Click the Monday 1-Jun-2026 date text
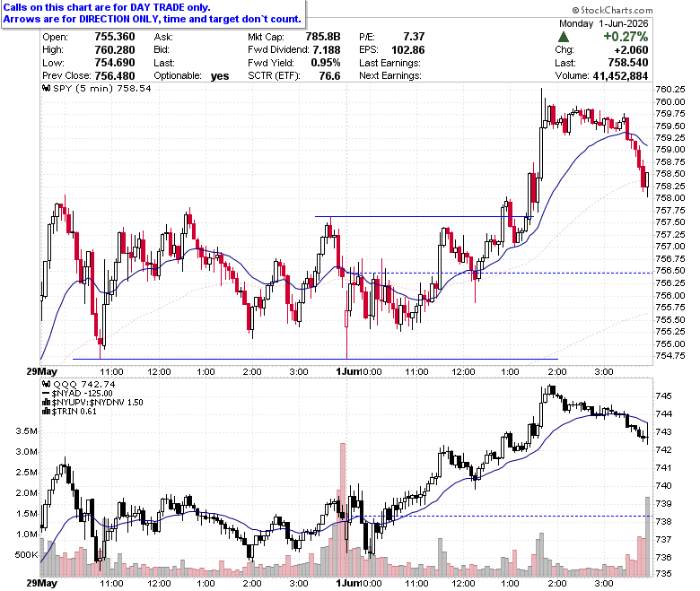Screen dimensions: 700x591 (603, 23)
